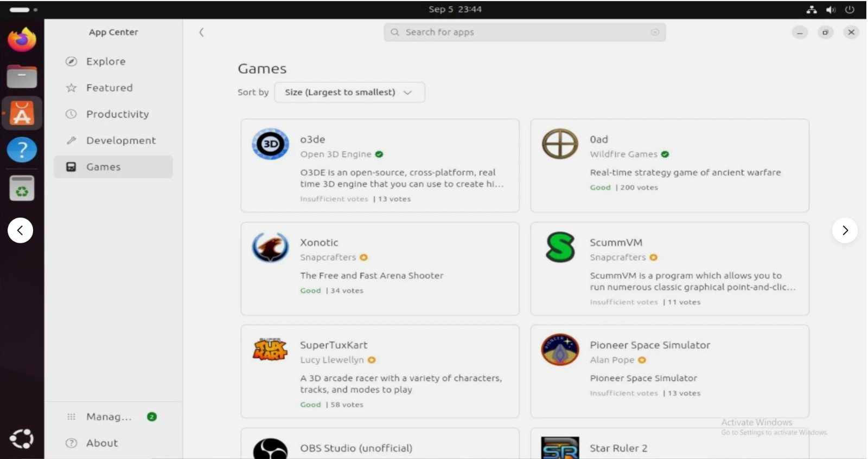Open the Trash from the dock

[x=22, y=188]
